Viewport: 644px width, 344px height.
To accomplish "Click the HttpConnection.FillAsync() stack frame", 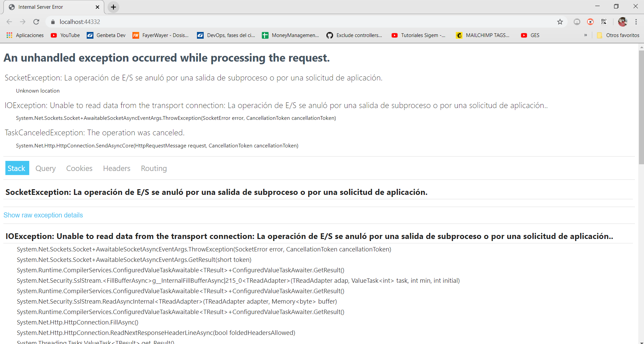I will click(x=78, y=322).
